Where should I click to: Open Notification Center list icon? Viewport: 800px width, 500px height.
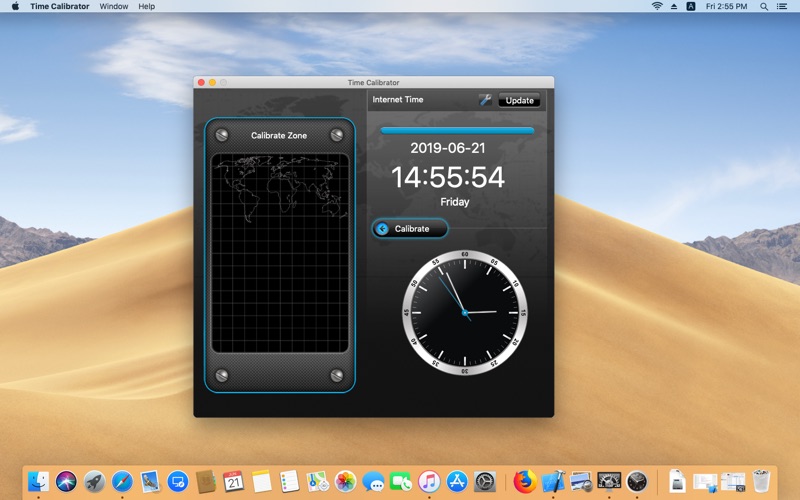[x=782, y=6]
